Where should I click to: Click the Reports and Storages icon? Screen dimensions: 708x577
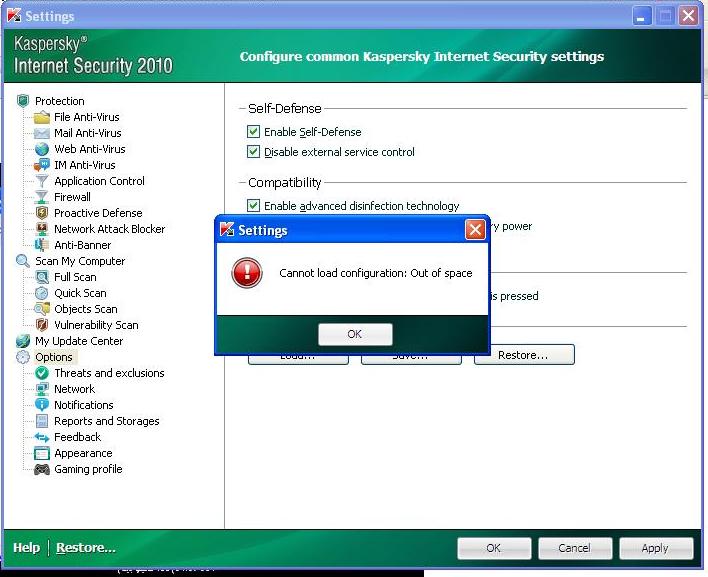(x=42, y=421)
